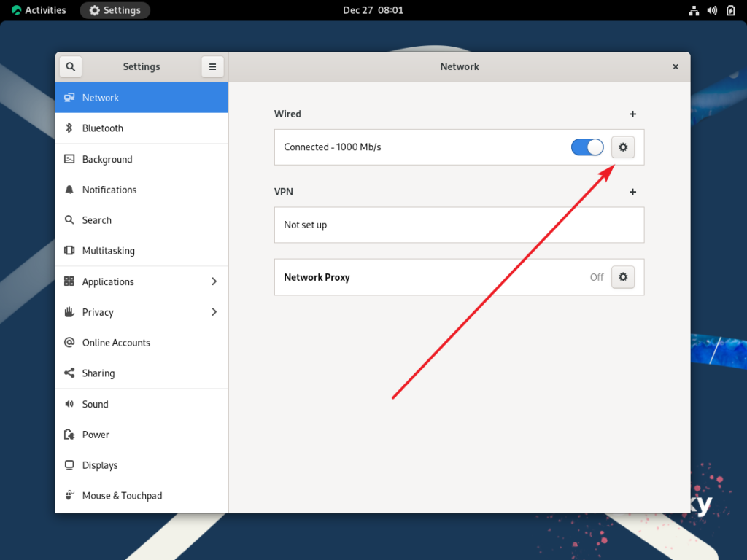Open the Sound settings via its speaker icon
Screen dimensions: 747x560
click(x=69, y=403)
